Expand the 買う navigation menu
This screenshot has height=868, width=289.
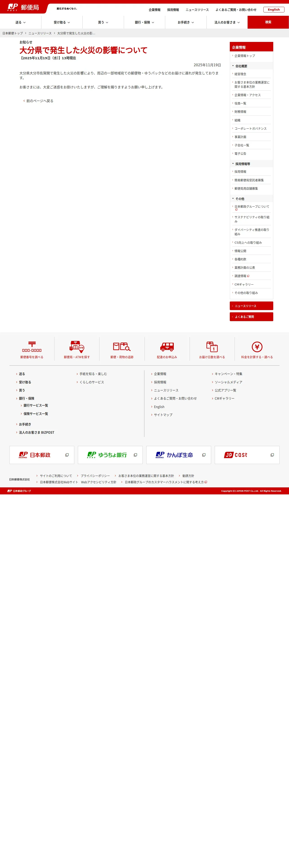(103, 22)
